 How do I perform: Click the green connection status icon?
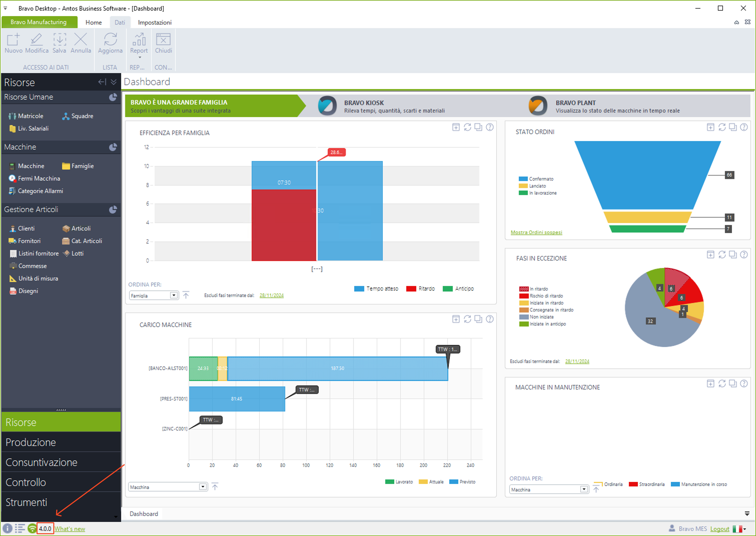click(x=32, y=528)
